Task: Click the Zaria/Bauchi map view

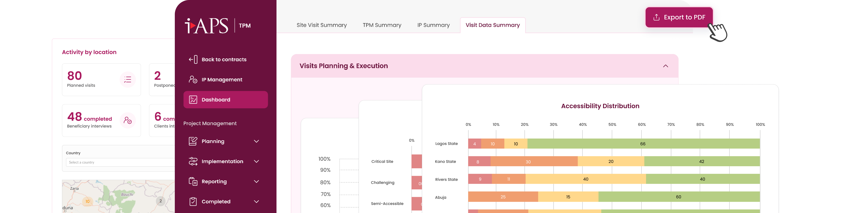Action: [x=119, y=196]
